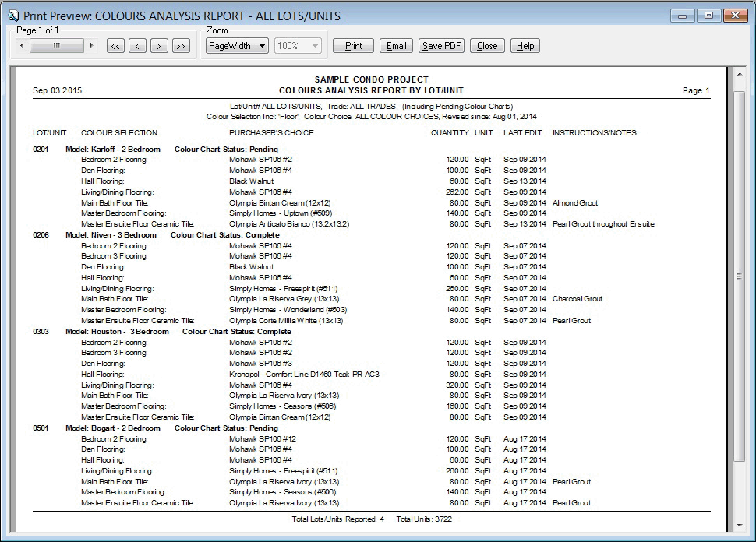Screen dimensions: 756x542
Task: Jump to last page with >> button
Action: click(x=181, y=46)
